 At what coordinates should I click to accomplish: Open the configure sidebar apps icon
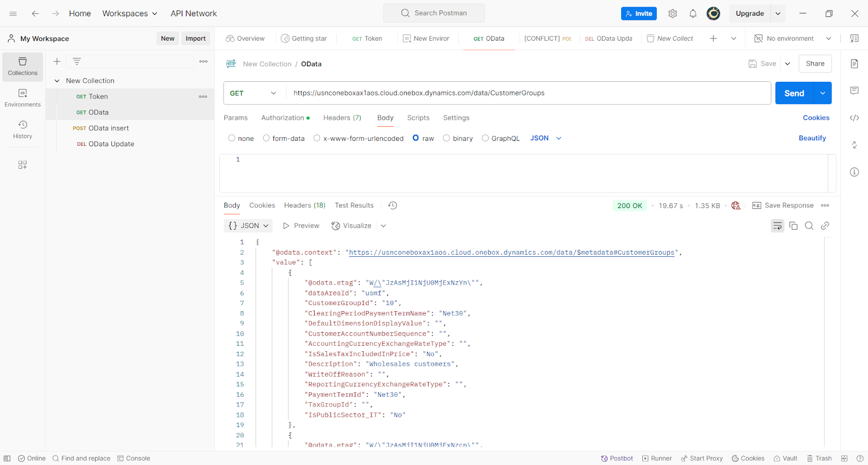(x=22, y=165)
